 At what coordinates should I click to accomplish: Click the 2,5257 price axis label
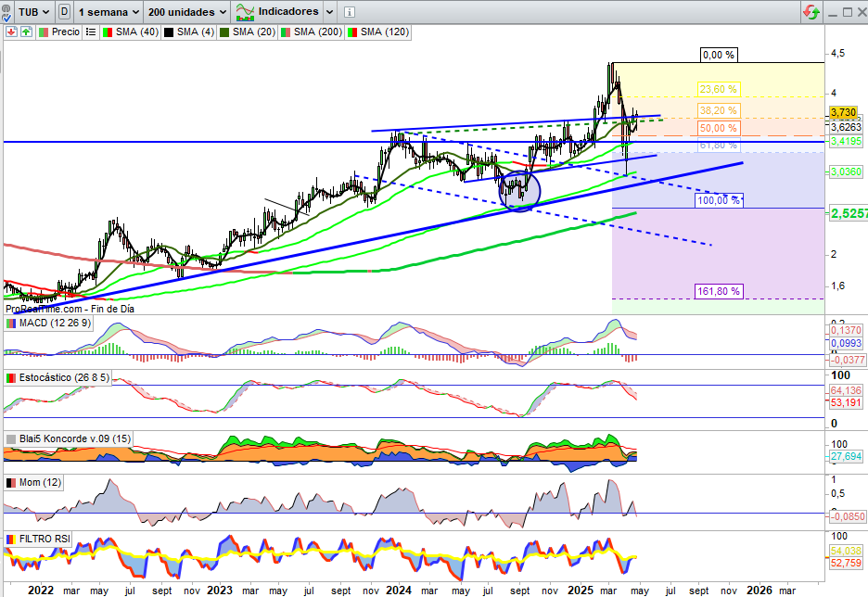point(849,213)
